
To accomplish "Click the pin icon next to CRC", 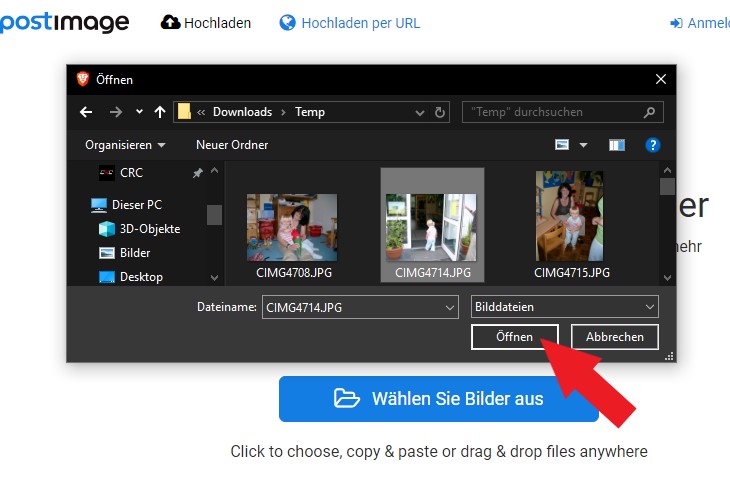I will click(x=197, y=173).
